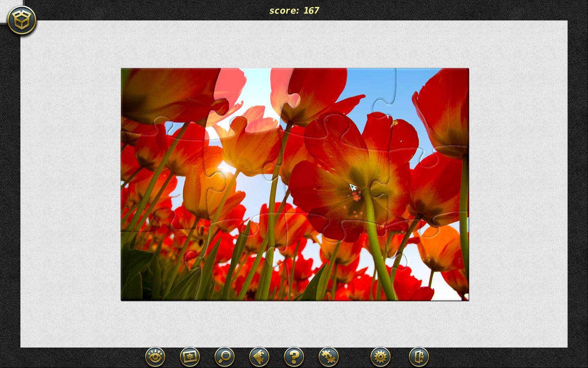Open the picture background icon
588x368 pixels.
click(x=190, y=357)
